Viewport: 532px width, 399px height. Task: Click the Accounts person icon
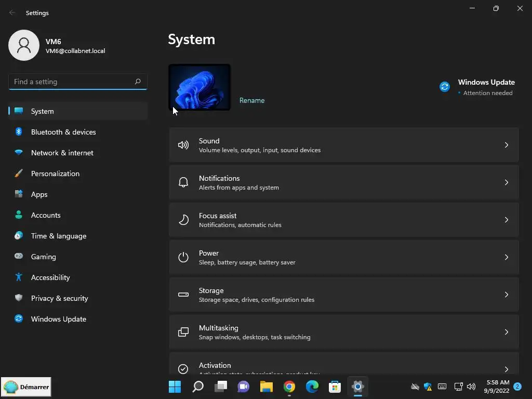coord(19,215)
